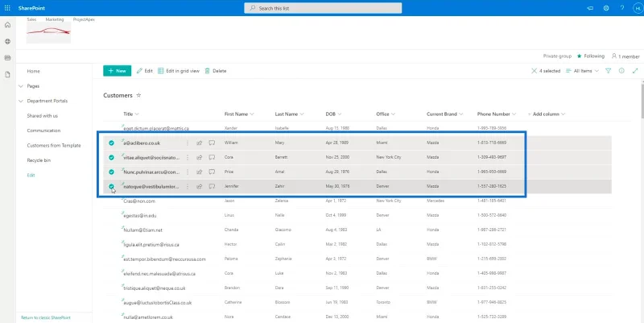Open the 1 member link
This screenshot has width=644, height=323.
point(625,56)
